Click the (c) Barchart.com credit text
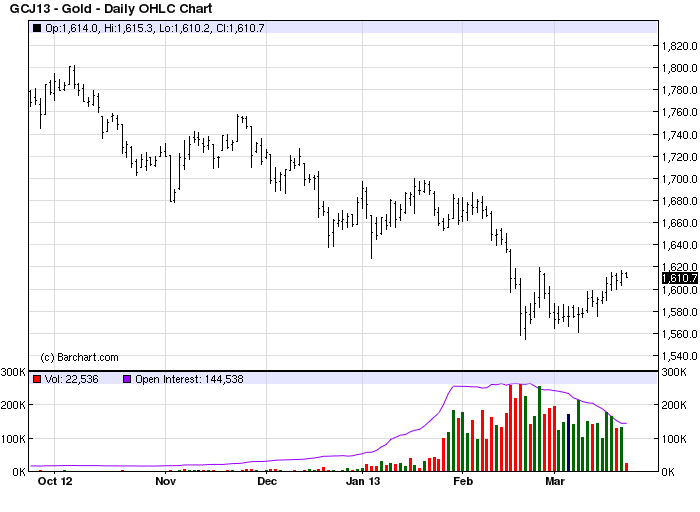700x512 pixels. coord(79,357)
